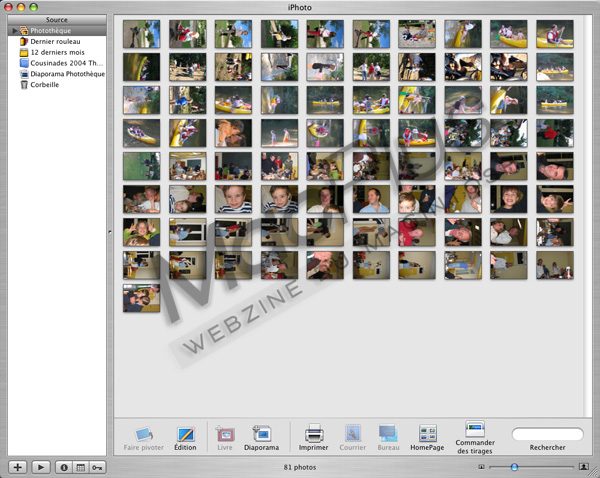The width and height of the screenshot is (600, 478).
Task: Click the Rechercher search field
Action: tap(548, 434)
